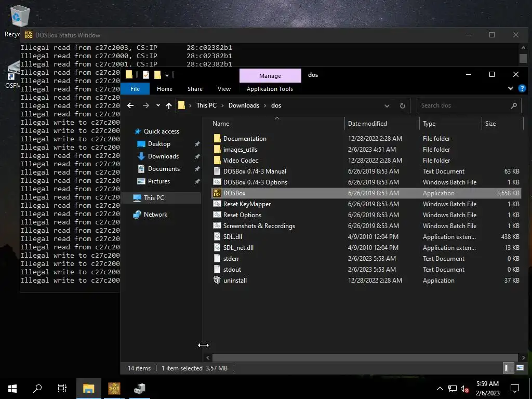Select the 'DOSBox 0.74-3 Options' file name

click(255, 182)
